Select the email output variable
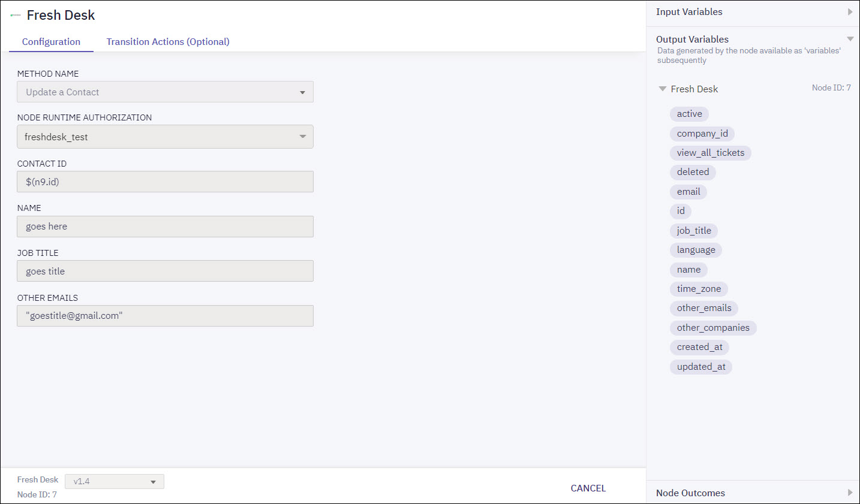This screenshot has height=504, width=860. click(688, 192)
